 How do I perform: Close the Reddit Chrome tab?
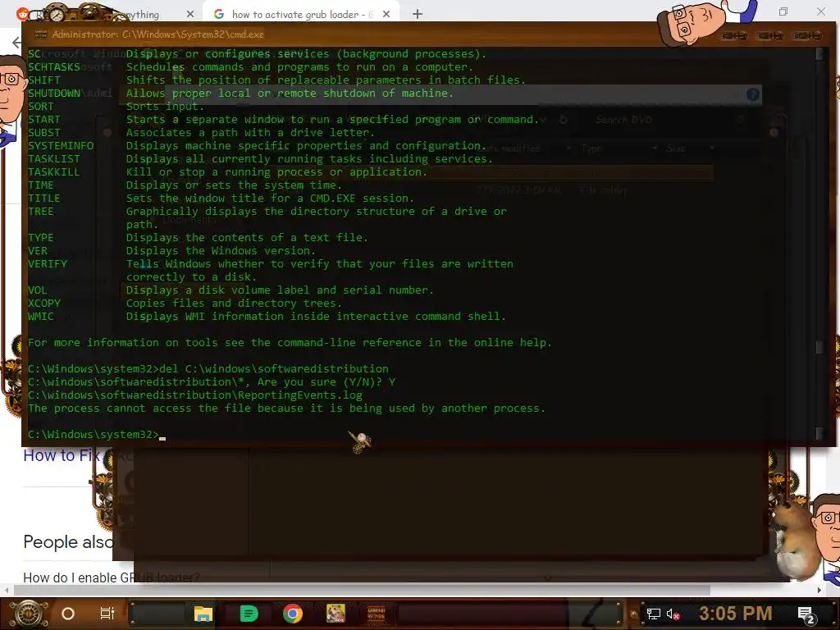[190, 15]
